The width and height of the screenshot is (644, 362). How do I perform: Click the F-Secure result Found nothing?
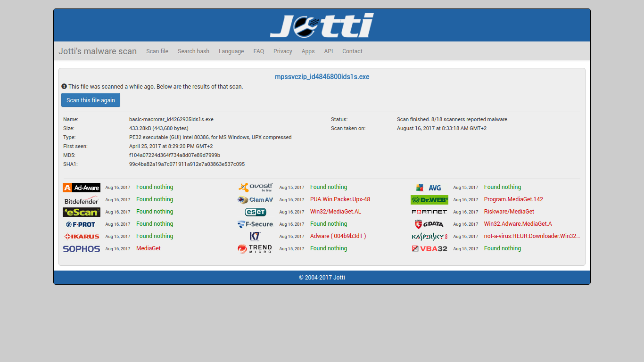[329, 224]
